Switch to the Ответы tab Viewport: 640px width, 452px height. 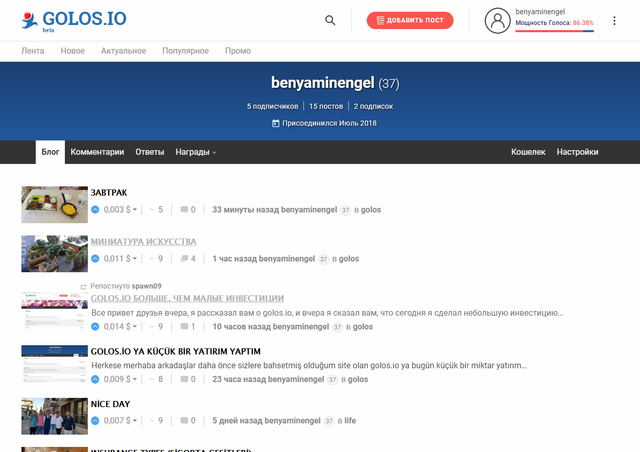[x=150, y=152]
